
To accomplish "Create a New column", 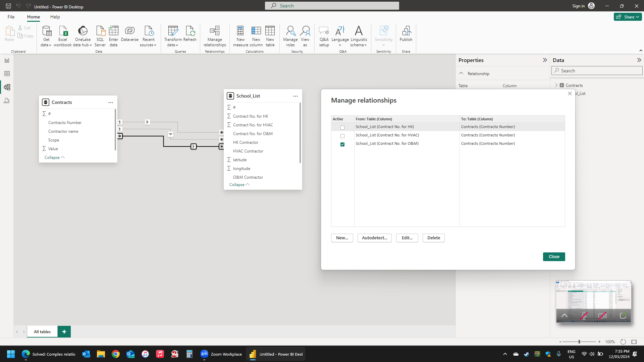I will click(256, 36).
